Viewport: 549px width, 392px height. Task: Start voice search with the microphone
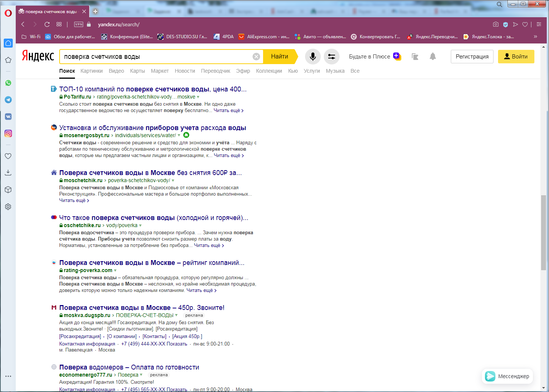(x=313, y=57)
